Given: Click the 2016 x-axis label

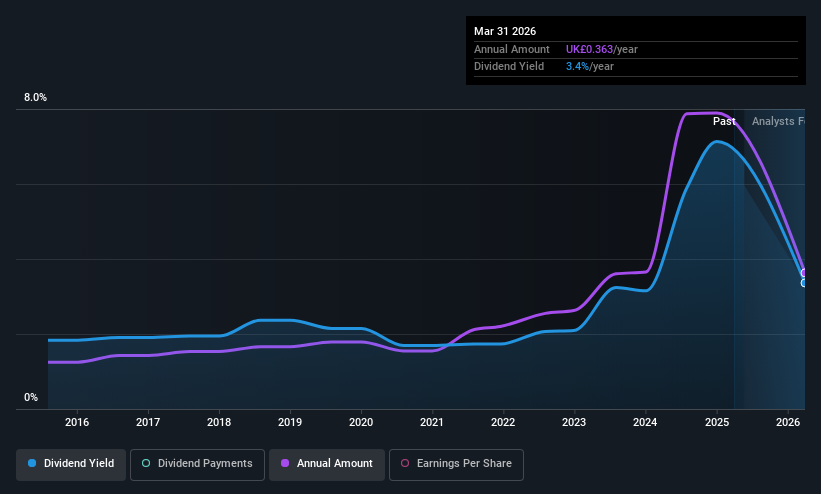Looking at the screenshot, I should [x=77, y=422].
